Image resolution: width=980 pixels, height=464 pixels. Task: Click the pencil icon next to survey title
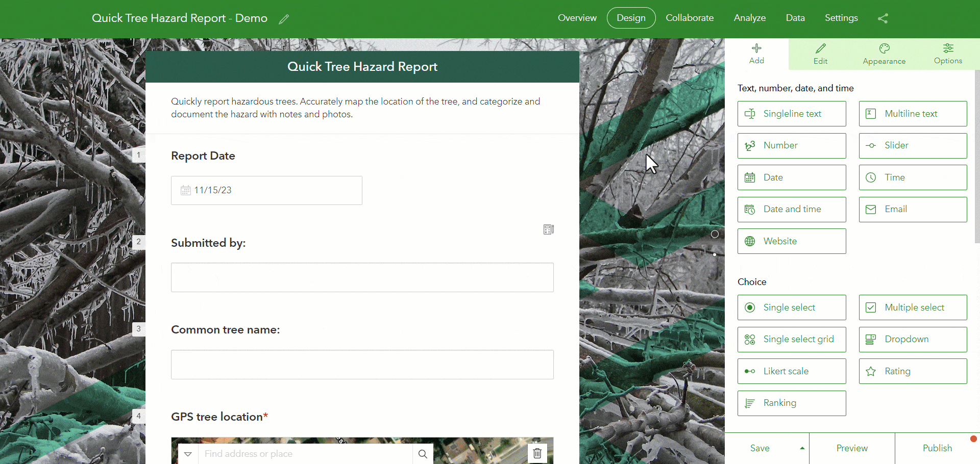point(284,19)
